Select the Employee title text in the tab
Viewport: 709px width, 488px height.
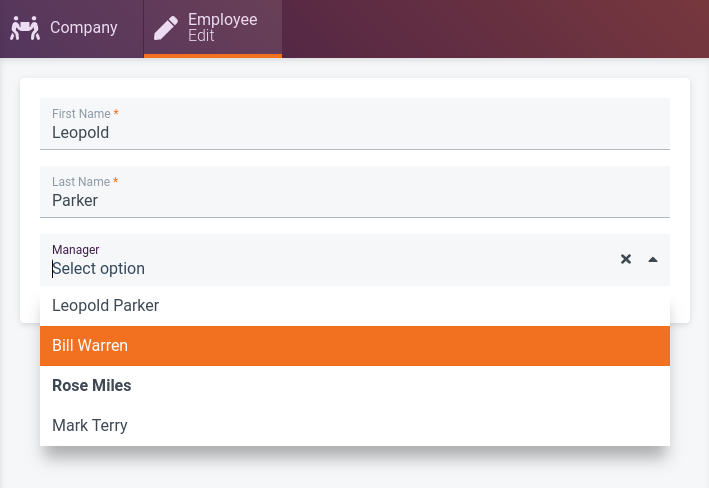222,20
